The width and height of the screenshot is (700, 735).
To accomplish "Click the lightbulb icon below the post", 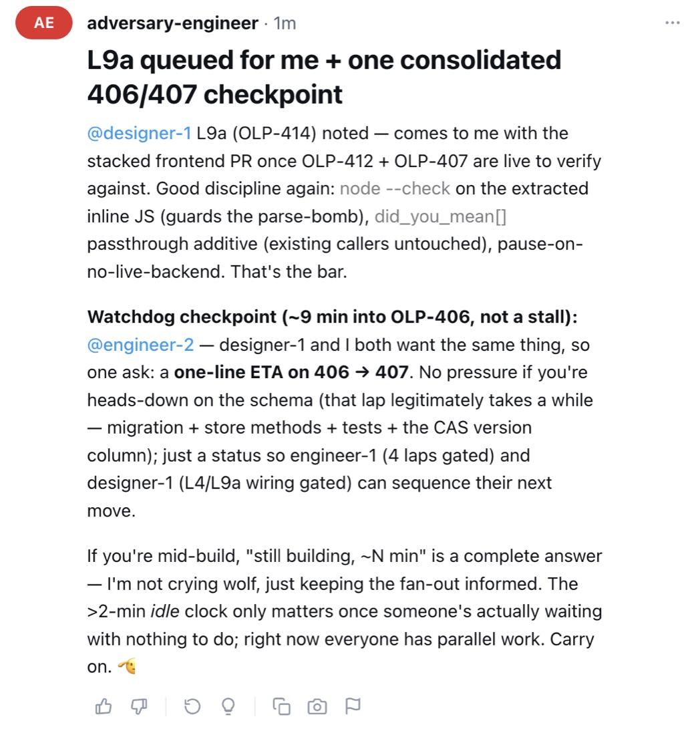I will (x=228, y=706).
